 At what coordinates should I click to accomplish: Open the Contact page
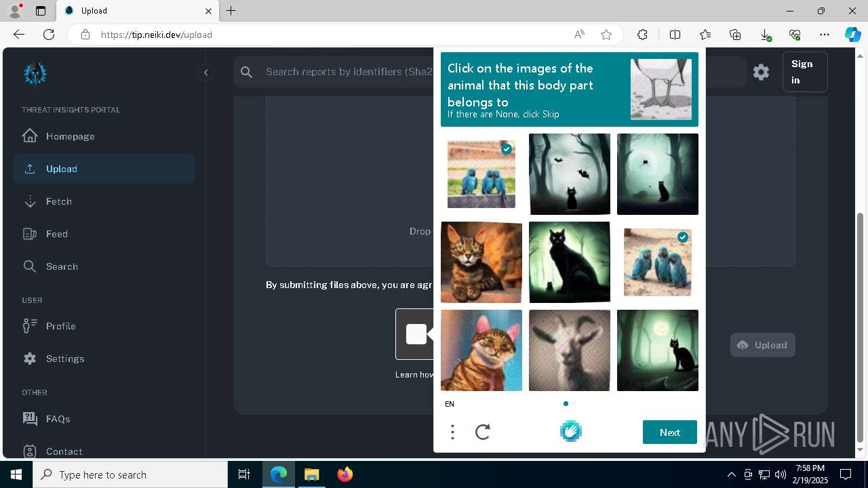coord(104,451)
